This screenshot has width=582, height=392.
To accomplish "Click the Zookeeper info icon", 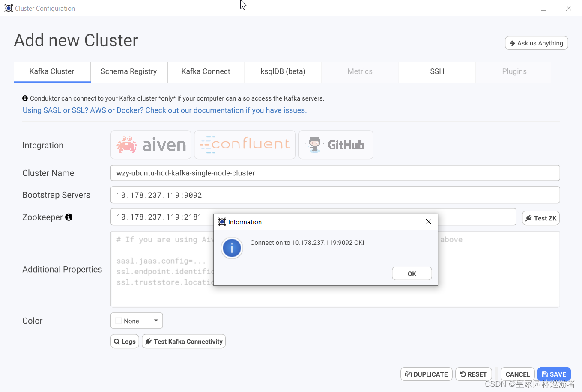I will [x=69, y=217].
